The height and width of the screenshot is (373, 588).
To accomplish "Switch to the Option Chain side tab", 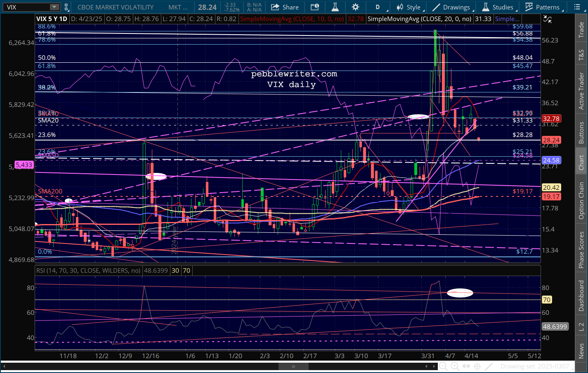I will point(581,201).
